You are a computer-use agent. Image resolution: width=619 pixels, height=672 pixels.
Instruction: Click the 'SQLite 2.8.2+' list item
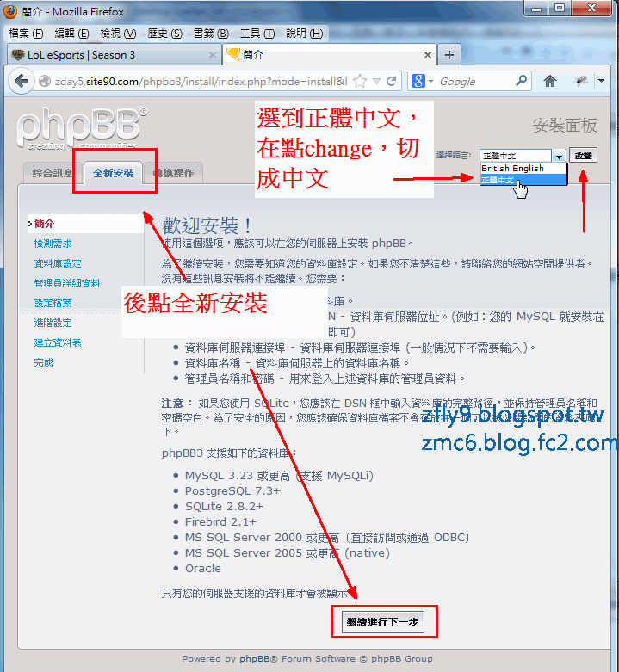coord(224,506)
